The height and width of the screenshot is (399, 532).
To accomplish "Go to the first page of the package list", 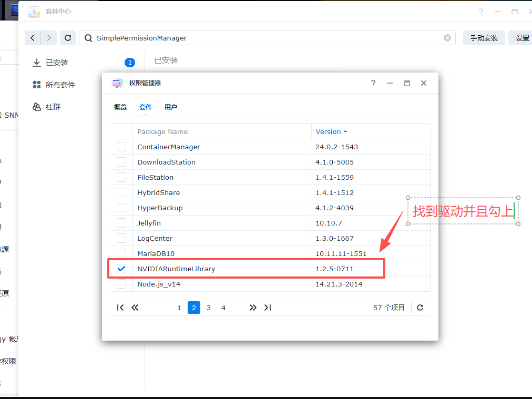I will click(x=120, y=308).
